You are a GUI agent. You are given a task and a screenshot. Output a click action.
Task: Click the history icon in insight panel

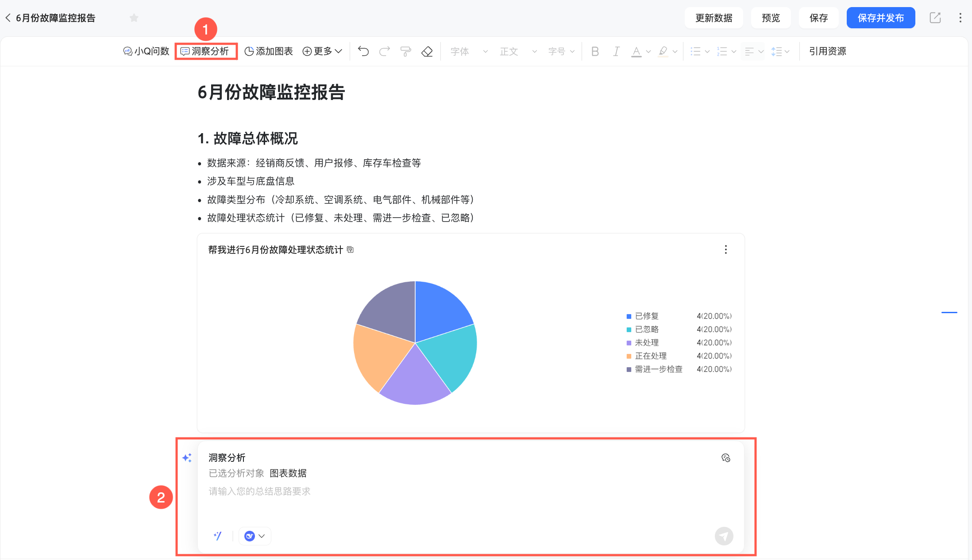[725, 458]
